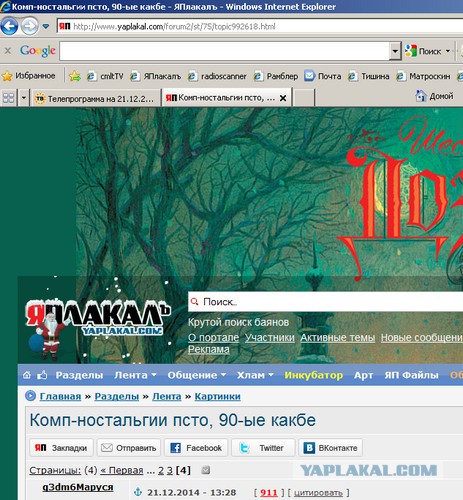
Task: Add page to favorites bar star icon
Action: click(75, 76)
